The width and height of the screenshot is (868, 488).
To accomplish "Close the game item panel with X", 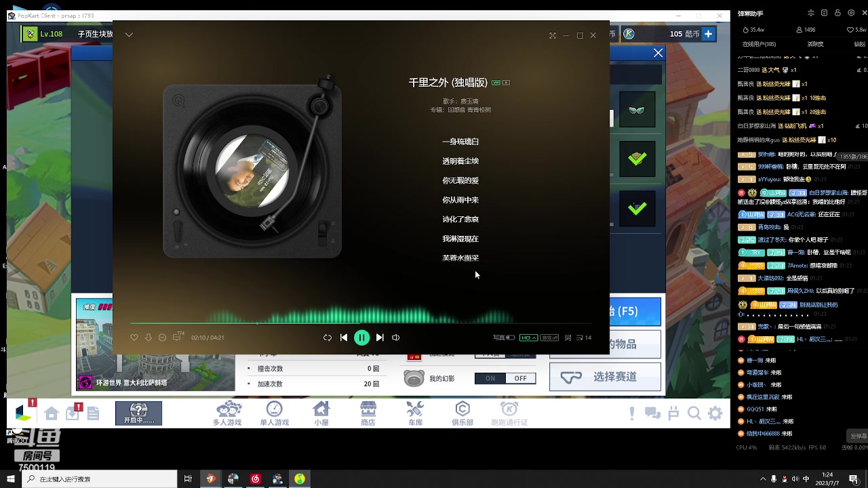I will [x=658, y=53].
